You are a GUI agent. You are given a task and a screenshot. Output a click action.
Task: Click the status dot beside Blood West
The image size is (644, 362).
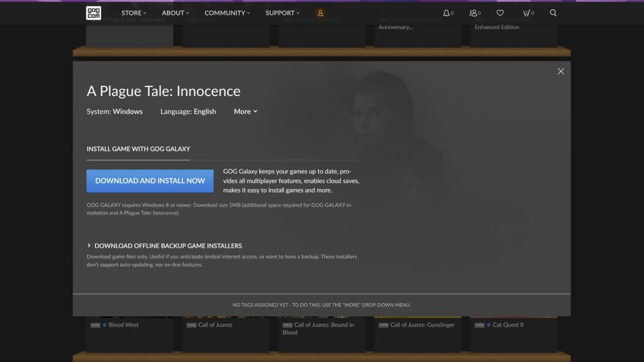[x=105, y=324]
